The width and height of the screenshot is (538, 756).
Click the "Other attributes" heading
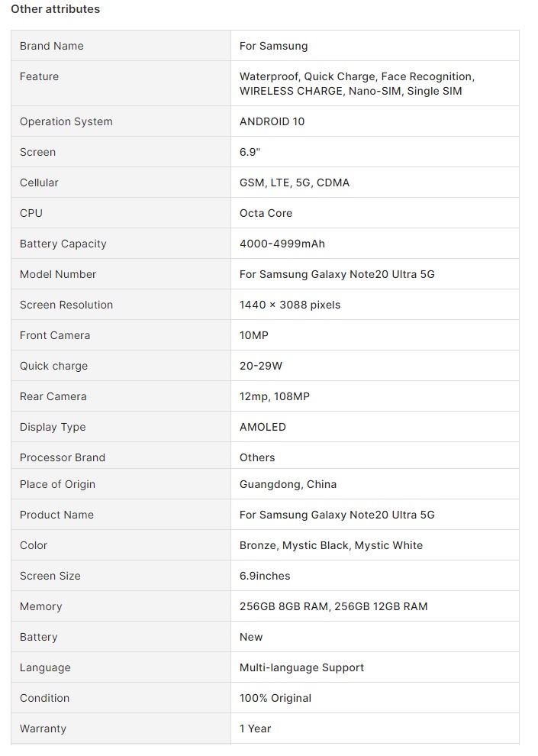click(55, 9)
